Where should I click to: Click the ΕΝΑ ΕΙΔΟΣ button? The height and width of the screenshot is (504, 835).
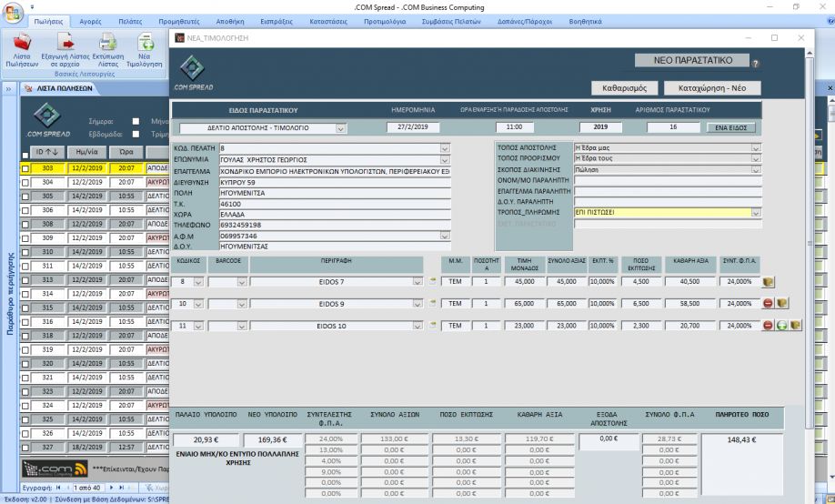point(731,128)
